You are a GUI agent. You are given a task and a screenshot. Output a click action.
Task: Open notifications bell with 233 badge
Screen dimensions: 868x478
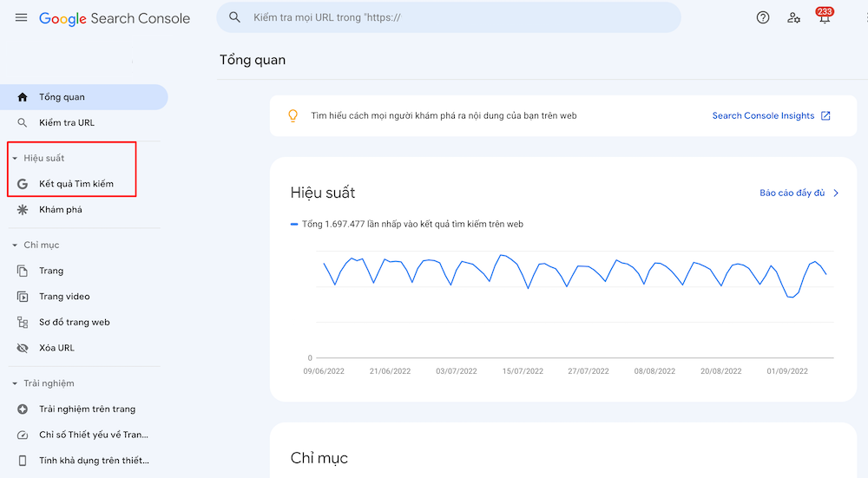point(824,18)
